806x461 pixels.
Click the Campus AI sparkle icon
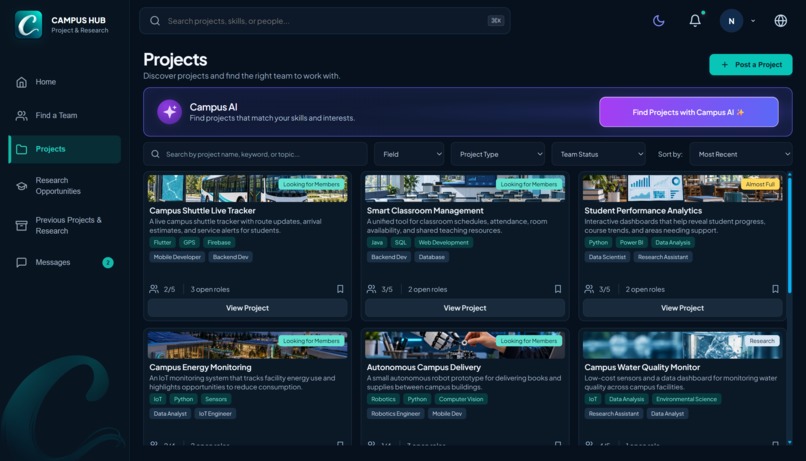point(170,112)
